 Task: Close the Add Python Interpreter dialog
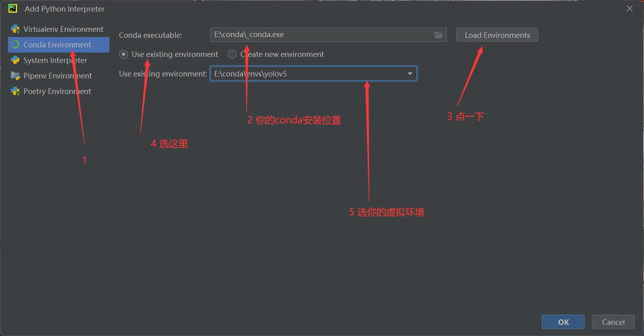(630, 8)
